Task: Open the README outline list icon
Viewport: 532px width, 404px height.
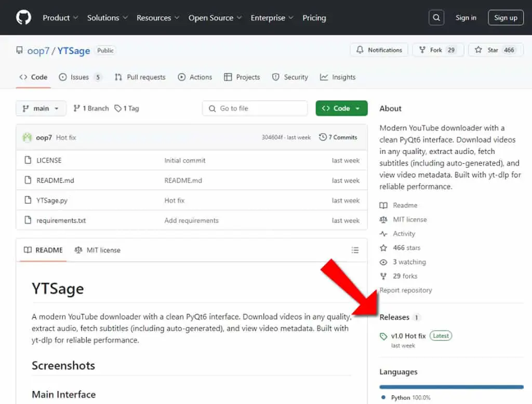Action: click(x=355, y=250)
